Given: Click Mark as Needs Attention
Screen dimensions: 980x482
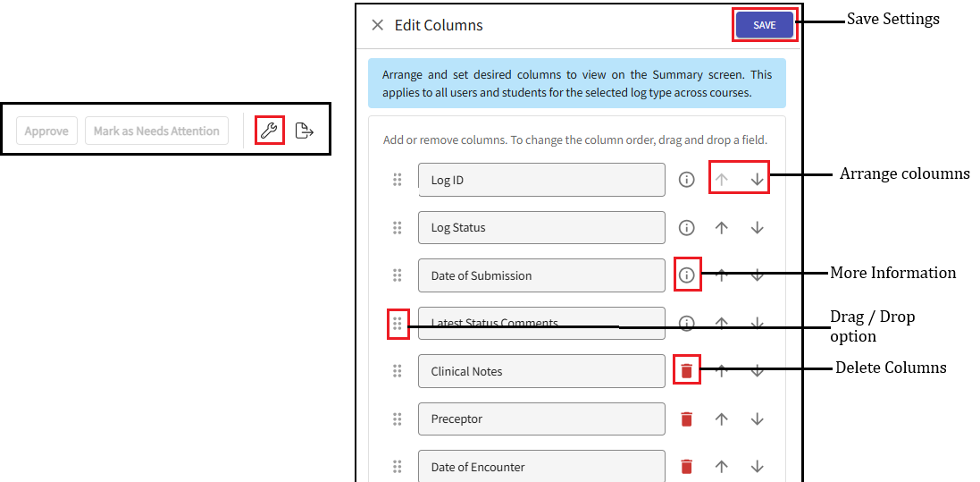Looking at the screenshot, I should click(156, 131).
